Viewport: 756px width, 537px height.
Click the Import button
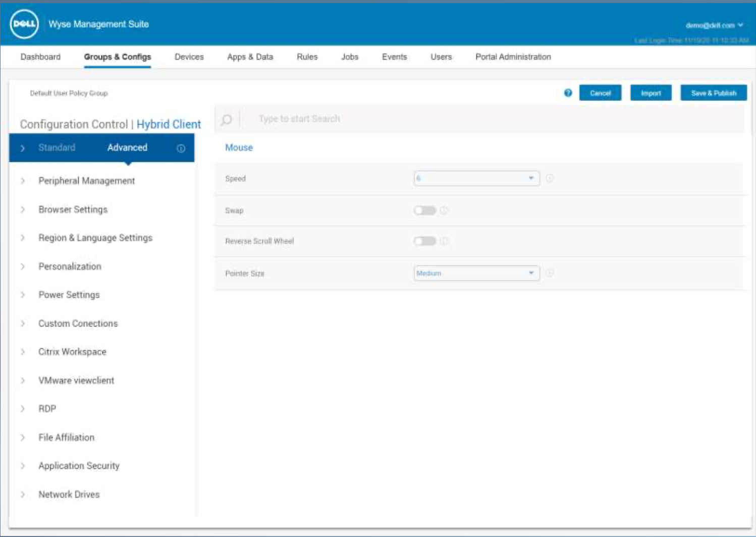(x=651, y=93)
